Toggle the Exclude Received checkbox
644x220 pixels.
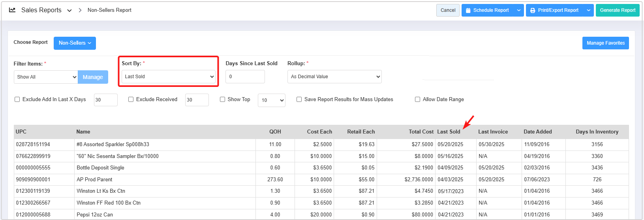click(131, 100)
